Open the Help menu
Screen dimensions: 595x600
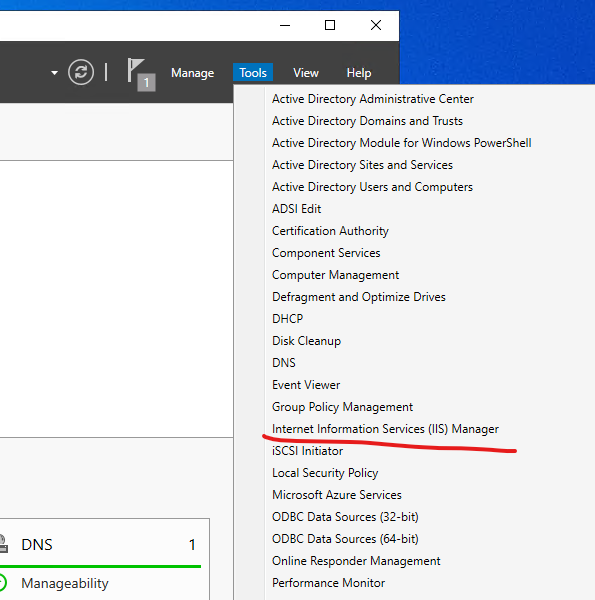click(x=359, y=73)
